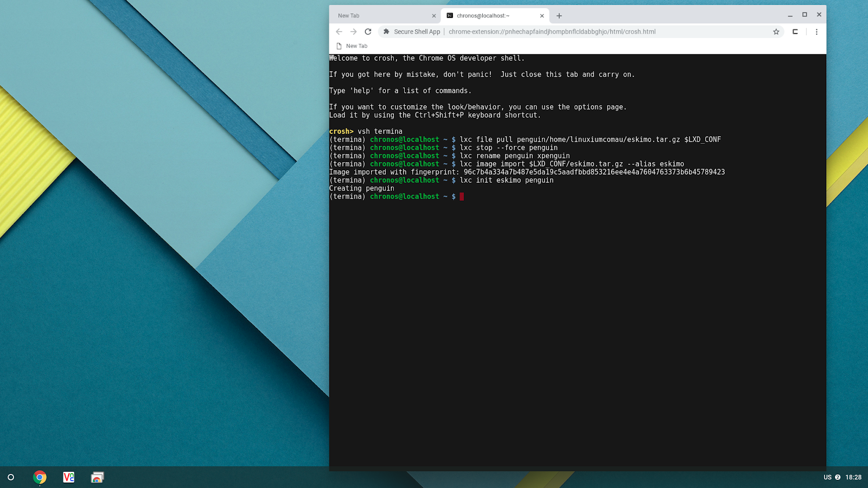
Task: Open a new tab with the plus button
Action: pos(559,16)
